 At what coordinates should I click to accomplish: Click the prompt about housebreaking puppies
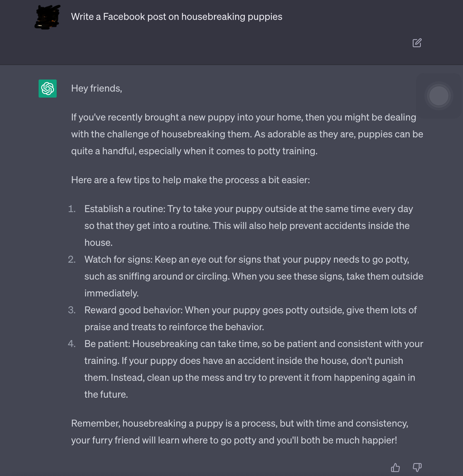coord(177,17)
